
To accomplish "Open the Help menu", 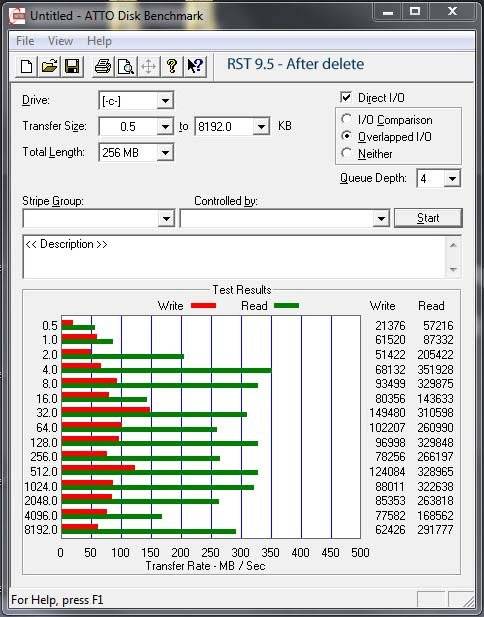I will tap(99, 41).
